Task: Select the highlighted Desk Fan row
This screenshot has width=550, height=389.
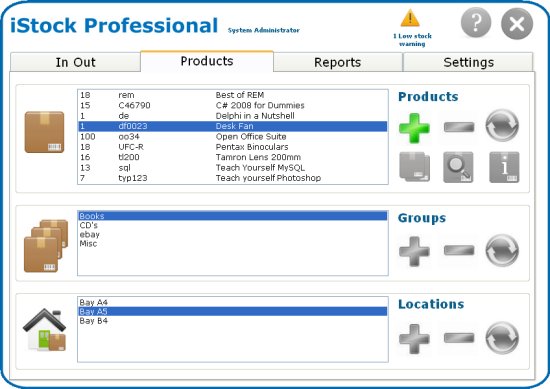Action: pyautogui.click(x=233, y=126)
